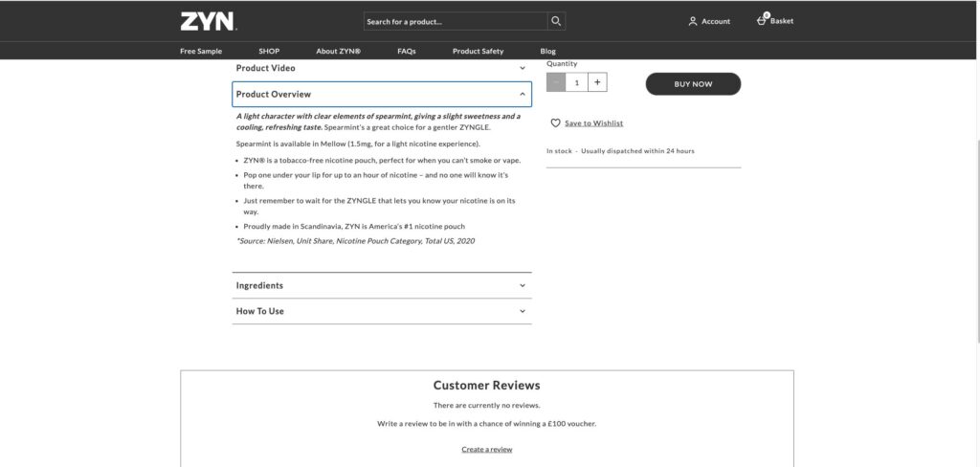
Task: Expand the How To Use section
Action: (x=382, y=311)
